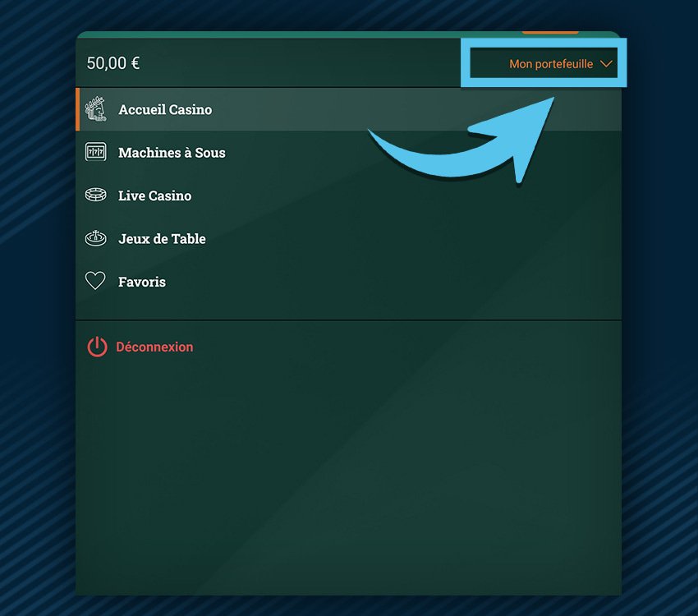Click the Déconnexion logout text
Screen dimensions: 698x616
[154, 347]
